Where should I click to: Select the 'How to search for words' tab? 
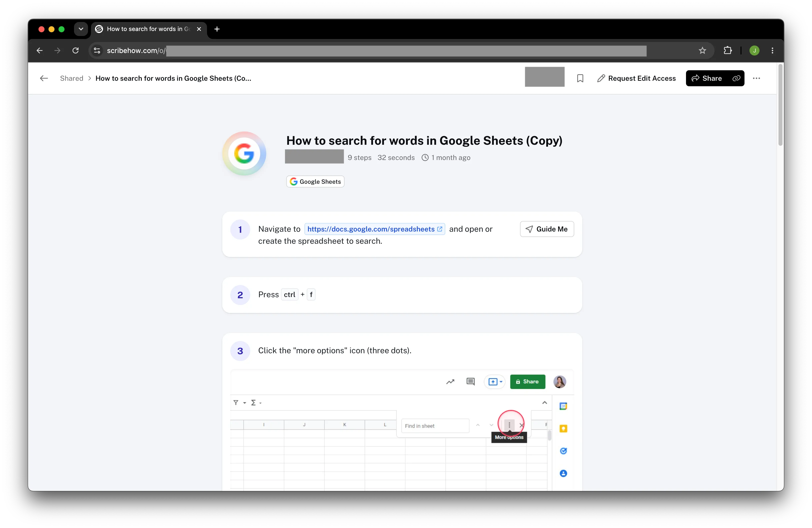click(x=149, y=29)
